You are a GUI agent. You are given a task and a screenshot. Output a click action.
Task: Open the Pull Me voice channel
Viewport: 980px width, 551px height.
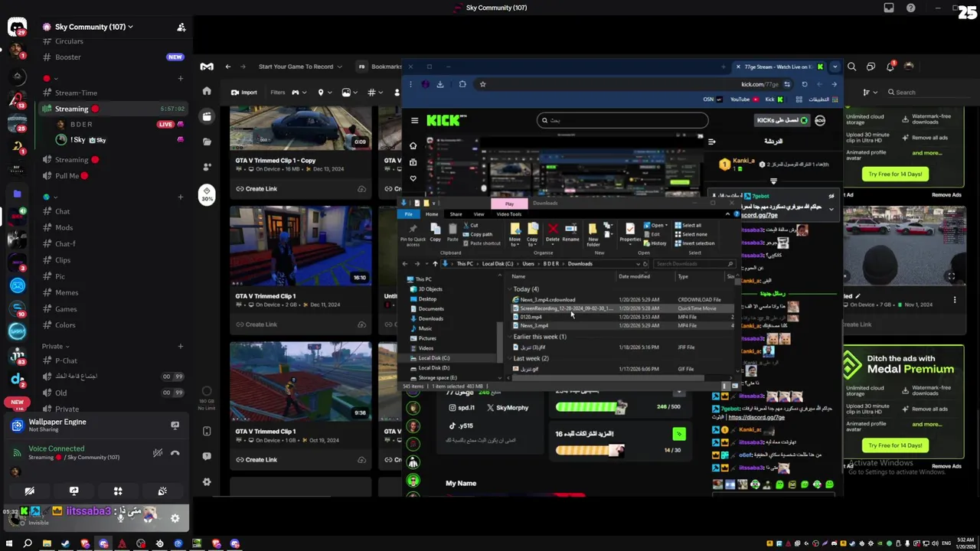(x=67, y=176)
